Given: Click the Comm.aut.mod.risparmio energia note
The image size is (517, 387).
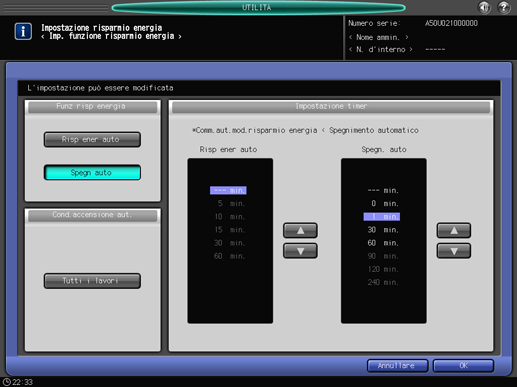Looking at the screenshot, I should [305, 130].
